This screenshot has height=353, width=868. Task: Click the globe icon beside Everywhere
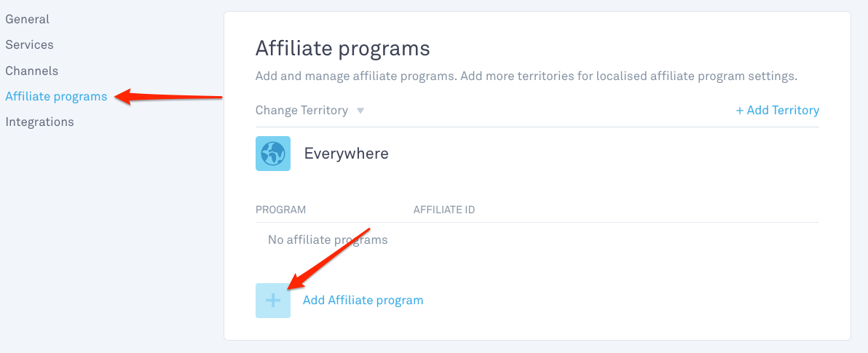pos(273,154)
